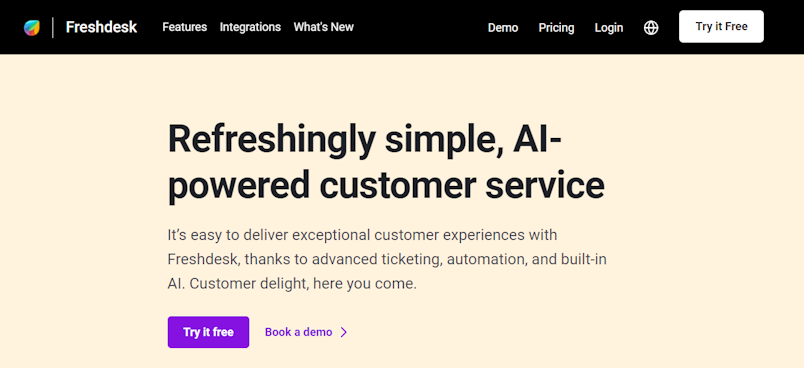Click the word Refreshingly in the headline
The height and width of the screenshot is (368, 804).
tap(272, 139)
